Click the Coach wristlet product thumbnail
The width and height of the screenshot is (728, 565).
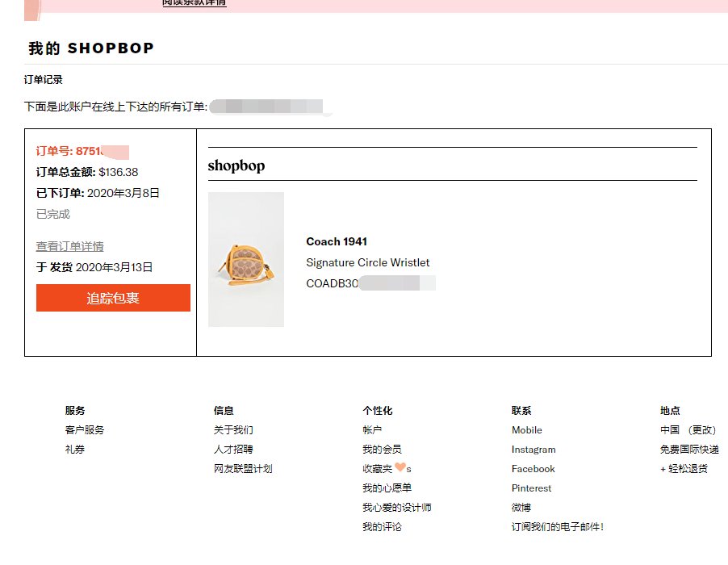246,260
